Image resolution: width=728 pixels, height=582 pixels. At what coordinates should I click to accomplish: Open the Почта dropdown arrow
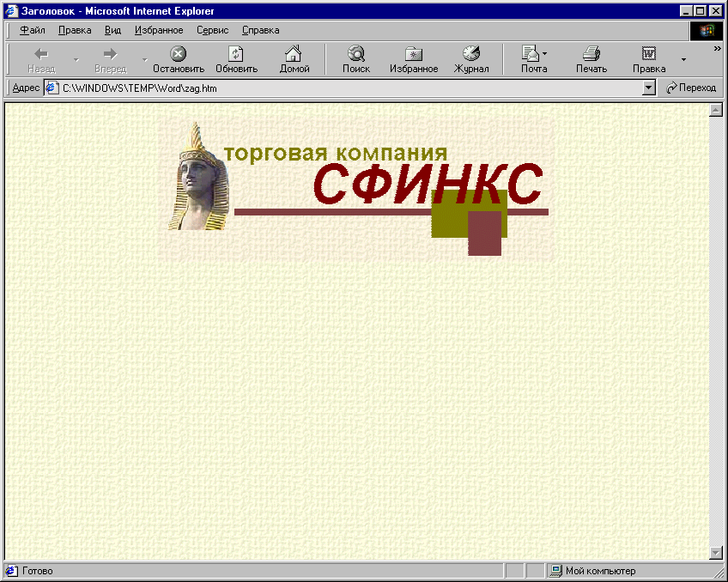point(544,54)
